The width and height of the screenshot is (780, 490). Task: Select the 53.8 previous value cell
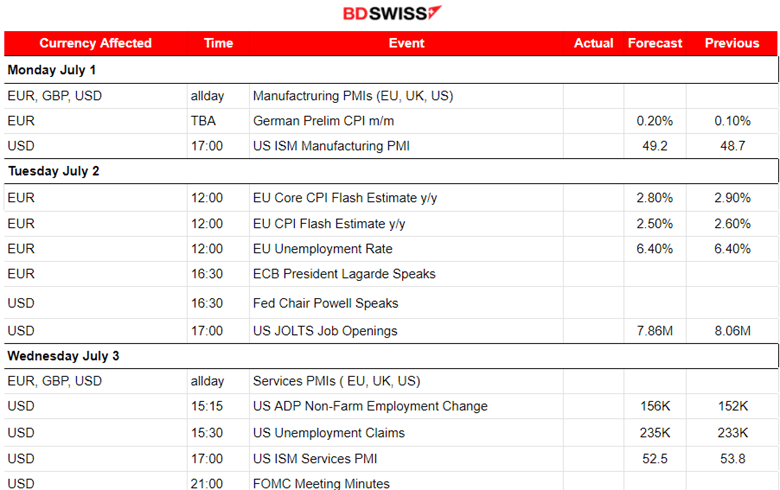pyautogui.click(x=732, y=458)
